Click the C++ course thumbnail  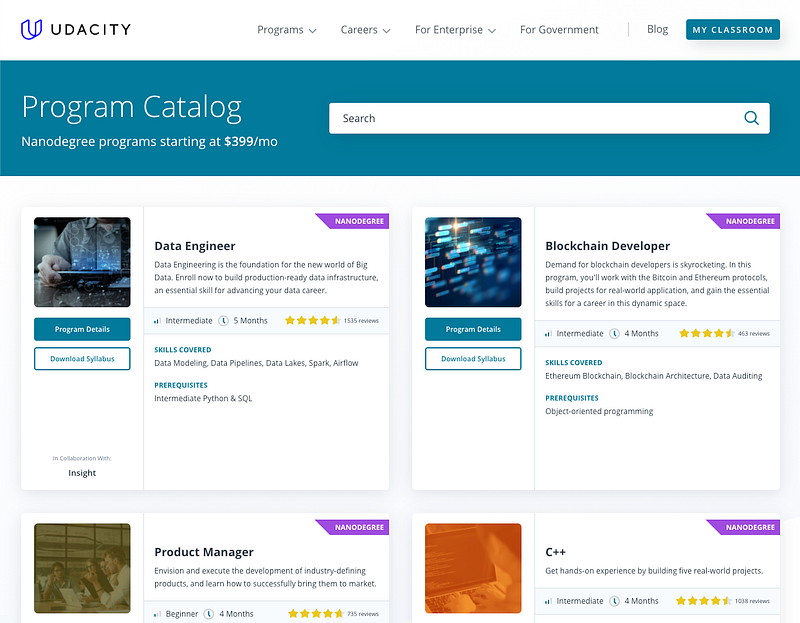click(x=473, y=568)
